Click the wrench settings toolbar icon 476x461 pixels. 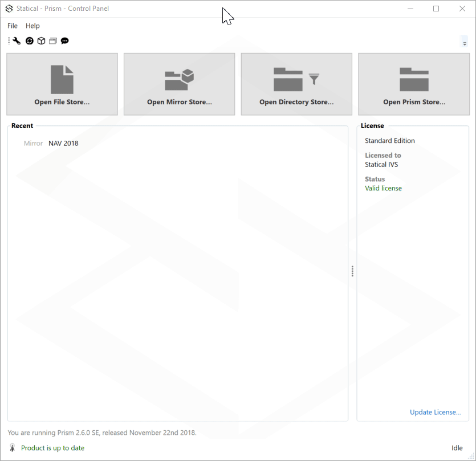point(17,41)
